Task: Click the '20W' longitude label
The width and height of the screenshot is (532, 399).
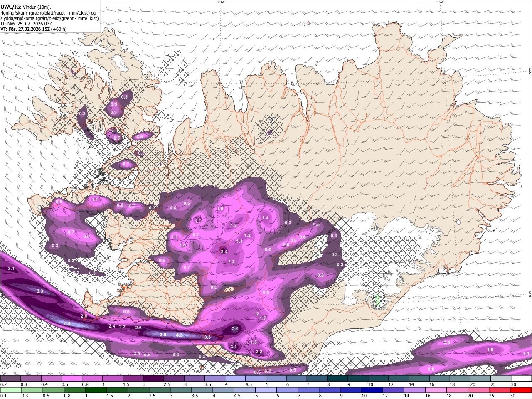Action: click(x=221, y=2)
